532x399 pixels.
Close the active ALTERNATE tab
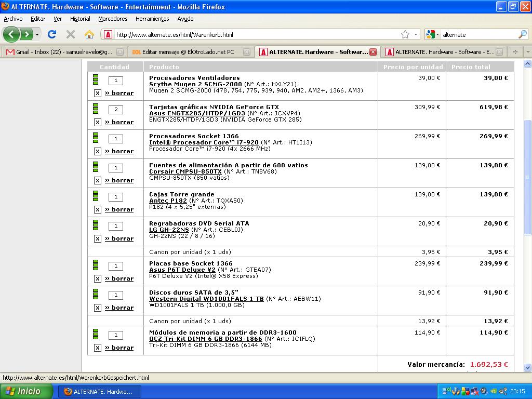click(373, 52)
